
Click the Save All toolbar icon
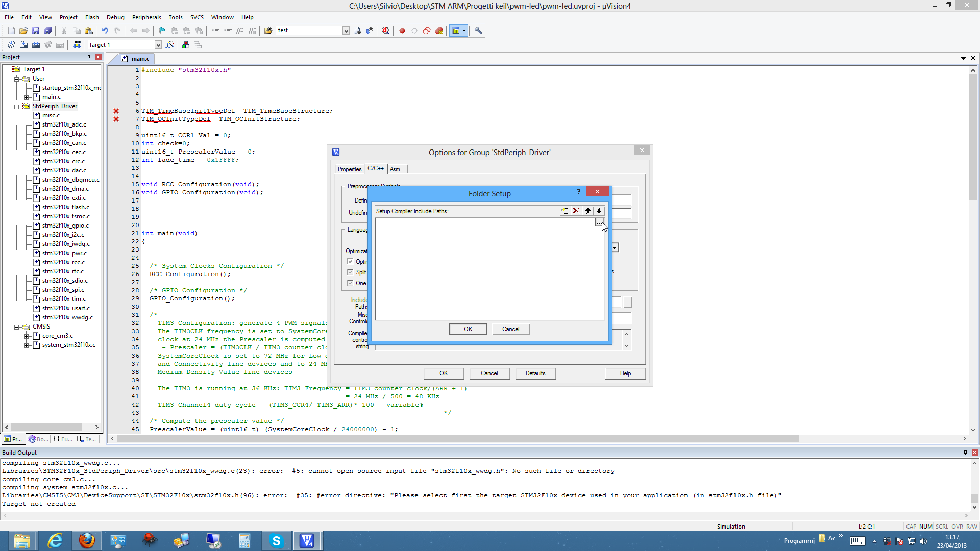coord(48,31)
